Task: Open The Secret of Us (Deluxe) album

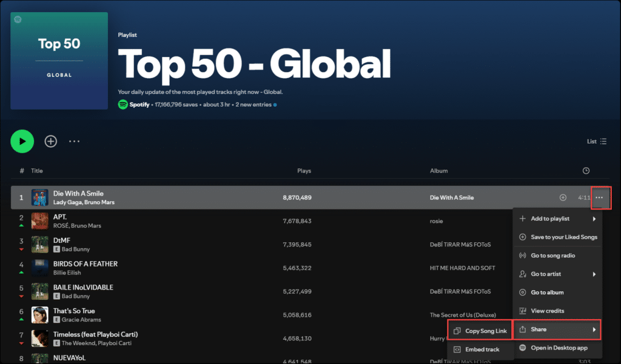Action: coord(463,315)
